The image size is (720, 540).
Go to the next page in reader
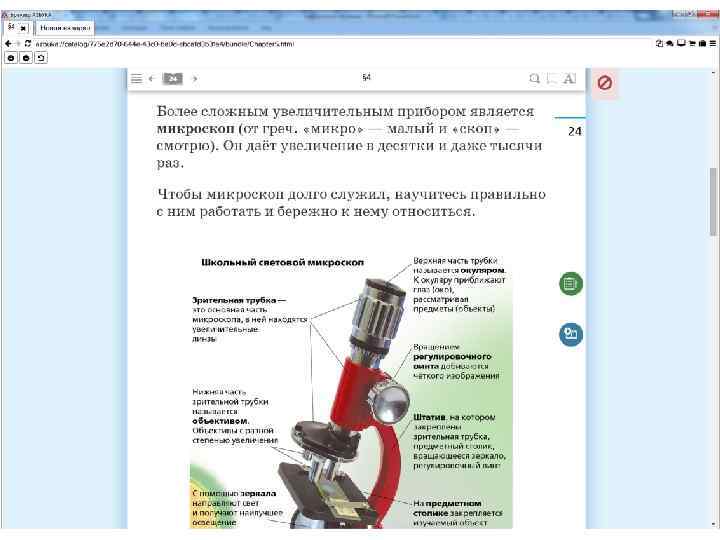[x=195, y=79]
